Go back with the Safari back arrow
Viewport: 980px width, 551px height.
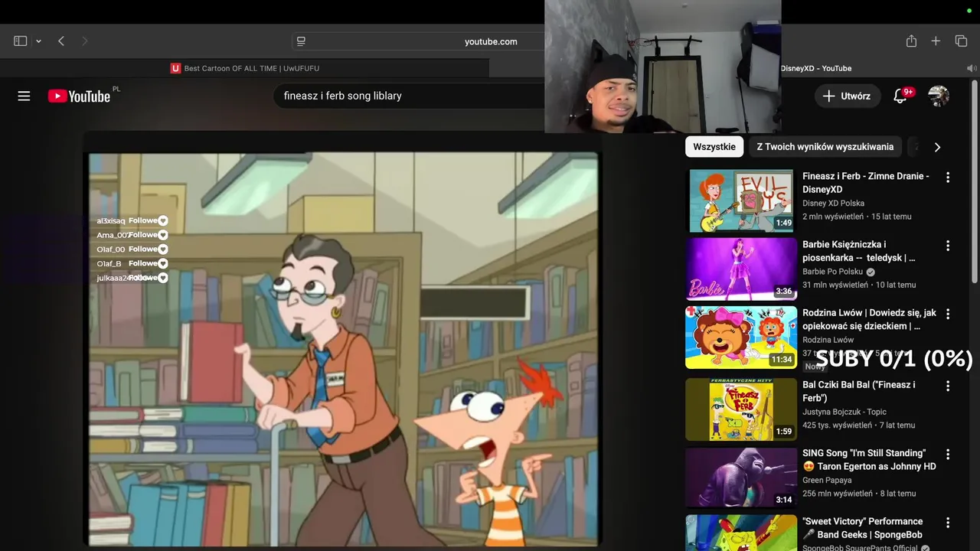point(61,41)
